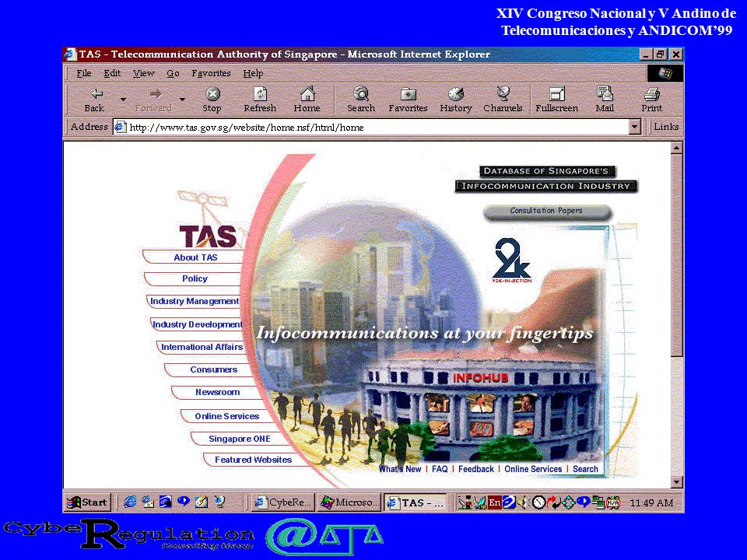Visit the Newsroom page
747x560 pixels.
(x=217, y=392)
